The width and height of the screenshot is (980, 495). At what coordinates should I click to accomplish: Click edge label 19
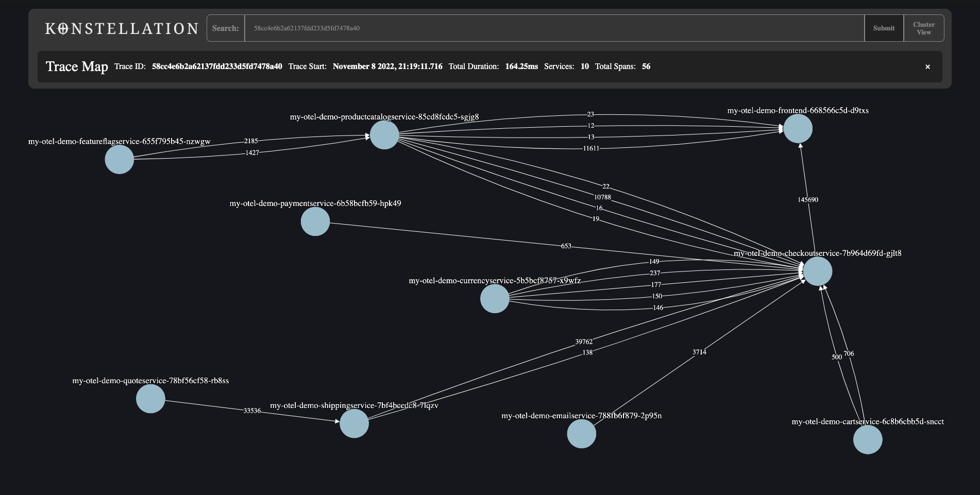[x=596, y=219]
